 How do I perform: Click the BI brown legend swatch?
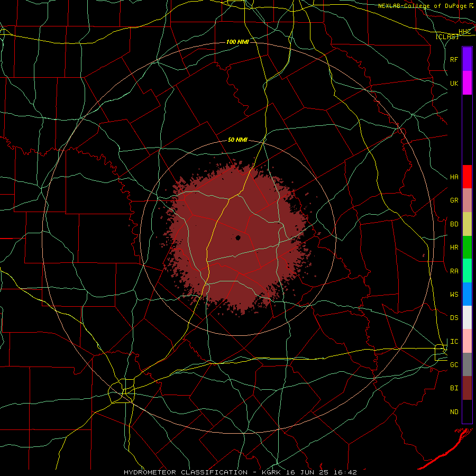tap(467, 388)
